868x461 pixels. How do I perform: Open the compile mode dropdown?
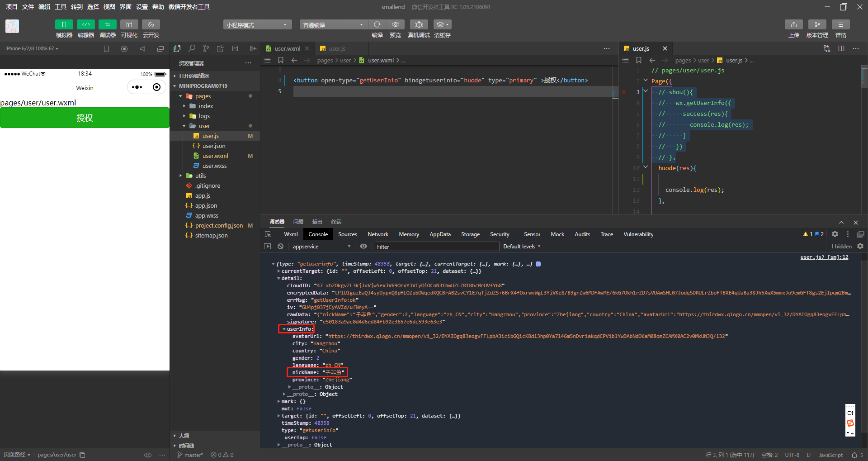[x=334, y=25]
